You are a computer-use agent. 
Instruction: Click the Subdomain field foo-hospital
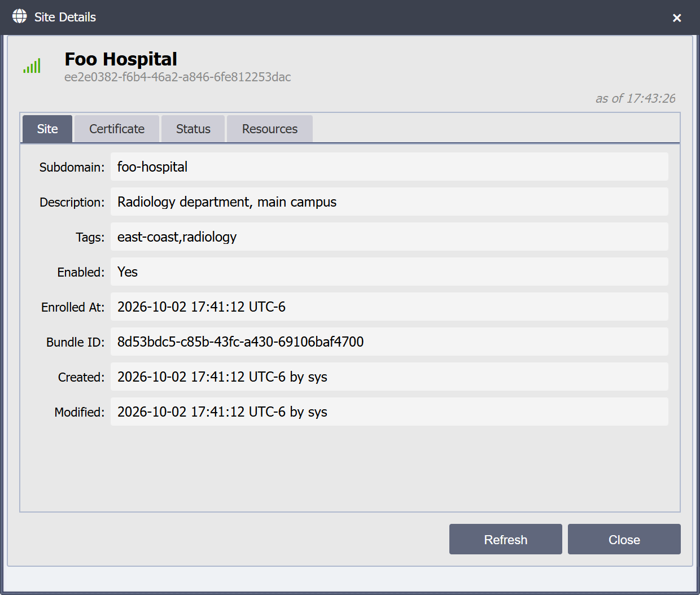click(x=390, y=167)
